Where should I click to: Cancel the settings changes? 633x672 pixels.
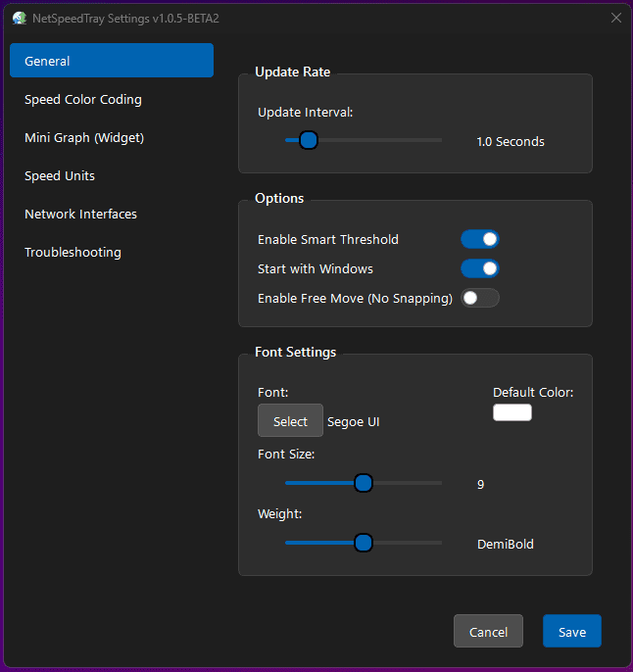(x=488, y=632)
